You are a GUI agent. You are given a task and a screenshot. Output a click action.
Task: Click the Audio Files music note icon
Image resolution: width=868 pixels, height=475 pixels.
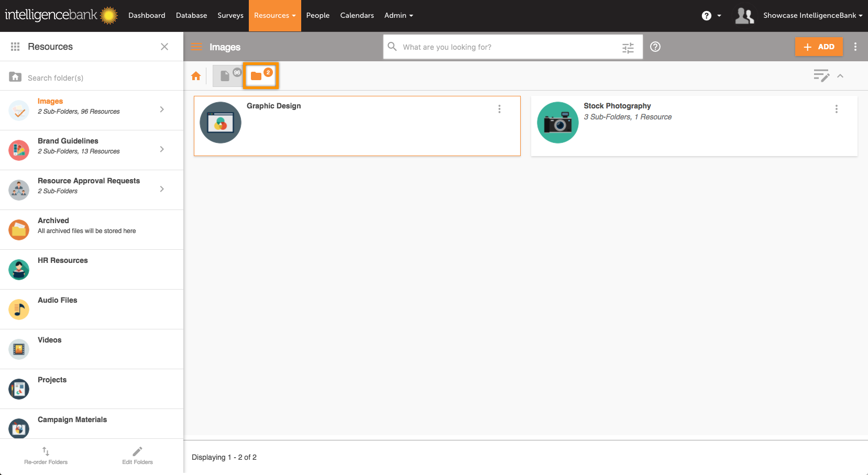19,310
